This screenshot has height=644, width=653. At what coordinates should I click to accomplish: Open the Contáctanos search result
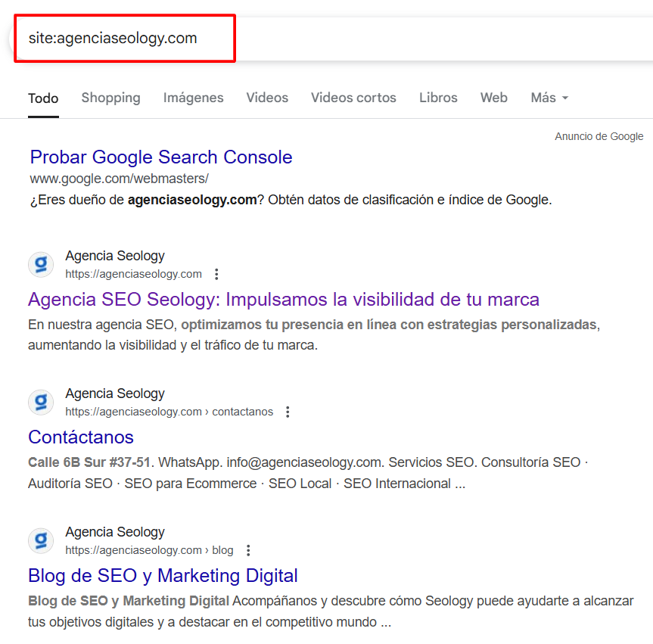coord(81,437)
